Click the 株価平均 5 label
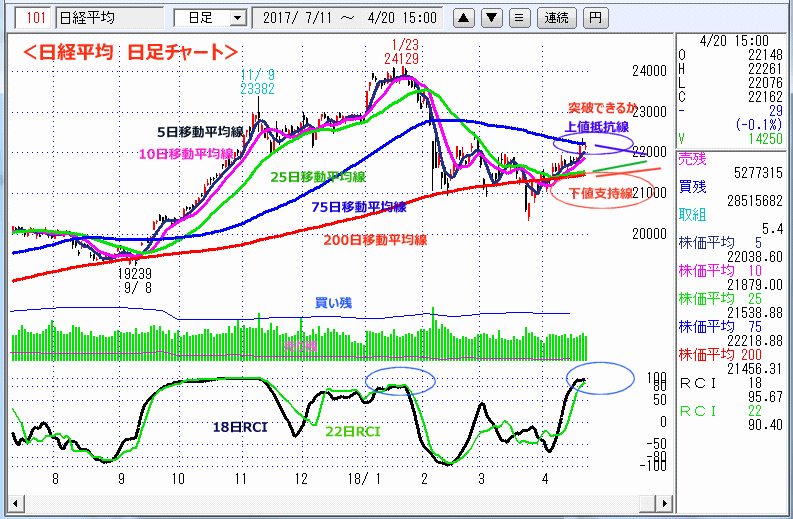 tap(720, 243)
